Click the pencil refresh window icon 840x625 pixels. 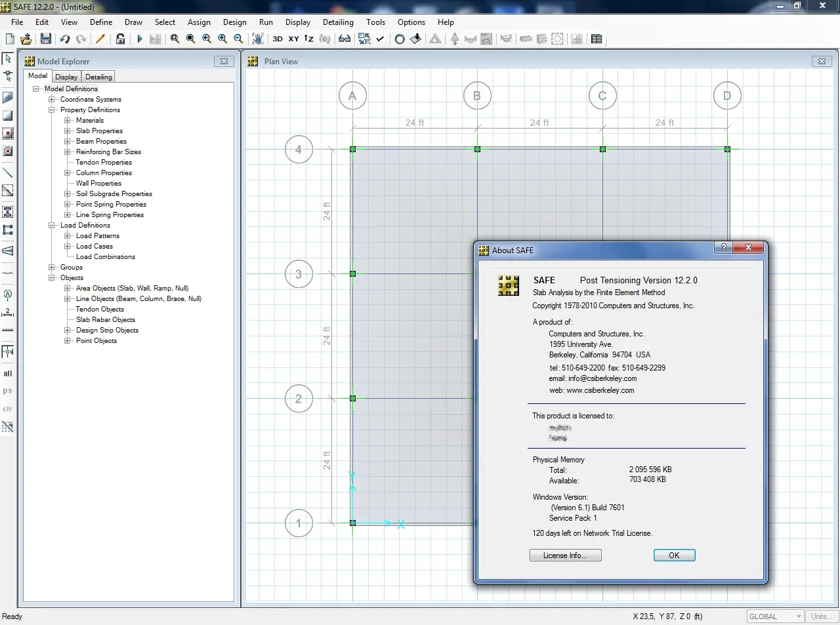pyautogui.click(x=100, y=39)
